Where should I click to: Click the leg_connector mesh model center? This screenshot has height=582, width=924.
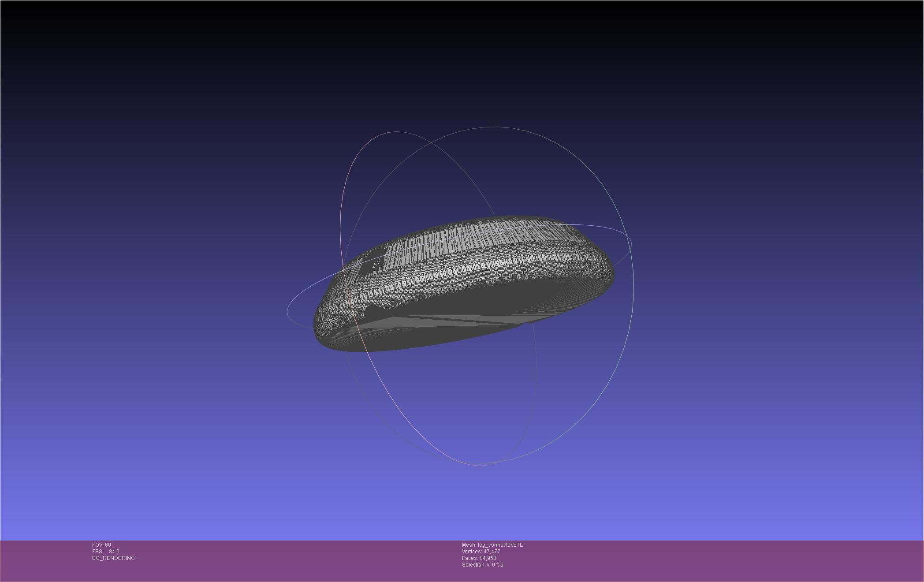pos(464,282)
